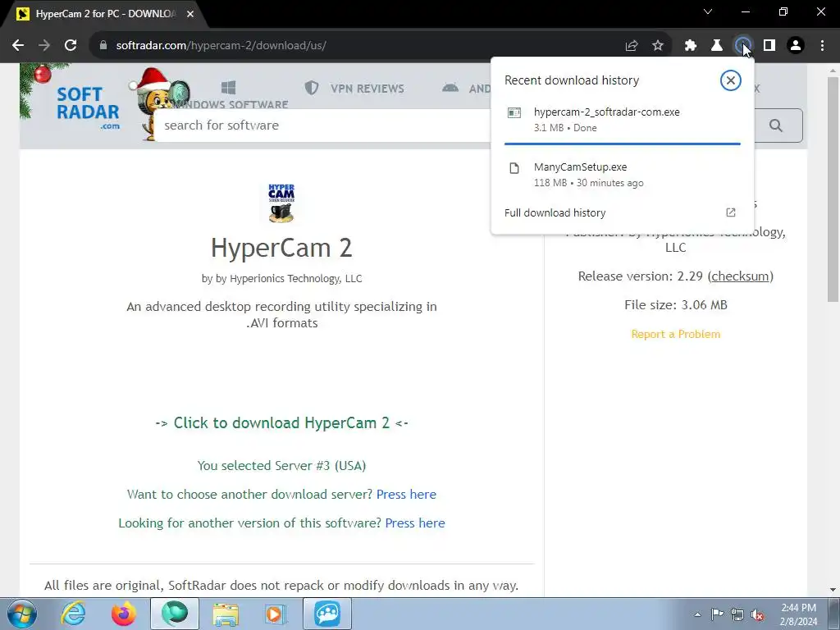Click the Chrome Labs flask icon
Screen dimensions: 840x630
click(x=717, y=46)
